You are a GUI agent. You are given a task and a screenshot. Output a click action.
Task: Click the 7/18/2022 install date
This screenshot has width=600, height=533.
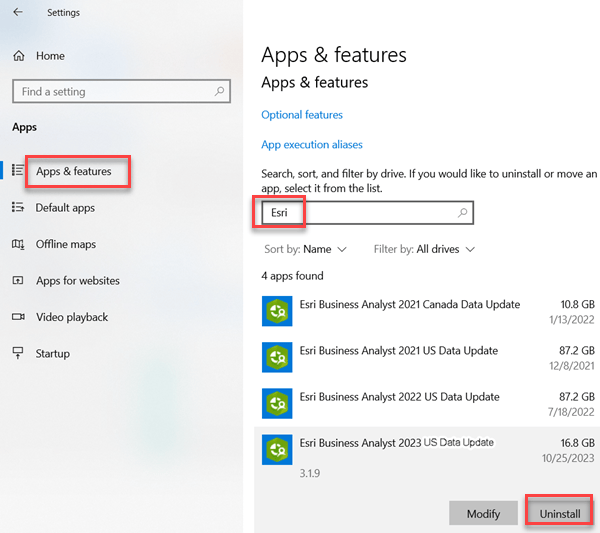(x=571, y=412)
